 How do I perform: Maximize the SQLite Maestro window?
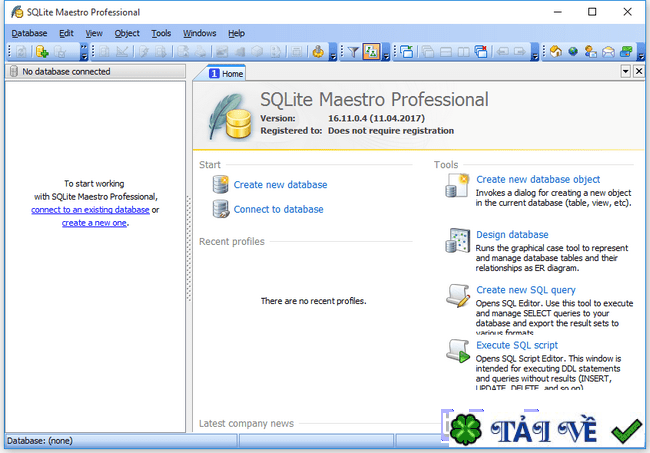pyautogui.click(x=592, y=12)
